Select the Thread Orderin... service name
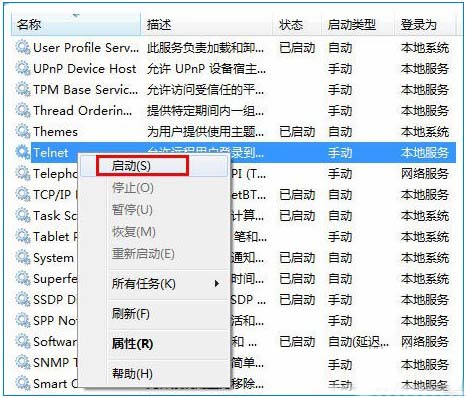 [82, 111]
